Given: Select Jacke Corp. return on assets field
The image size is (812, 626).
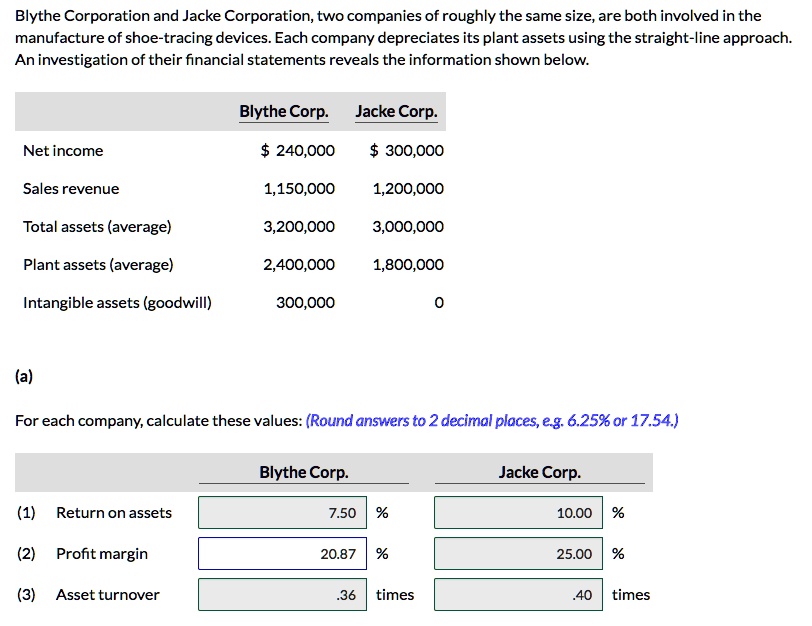Looking at the screenshot, I should click(x=518, y=513).
